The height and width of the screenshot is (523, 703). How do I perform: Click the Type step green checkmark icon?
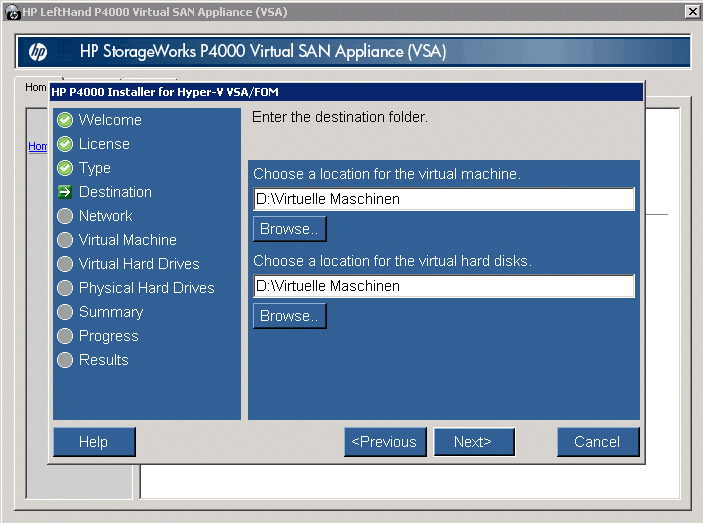65,168
